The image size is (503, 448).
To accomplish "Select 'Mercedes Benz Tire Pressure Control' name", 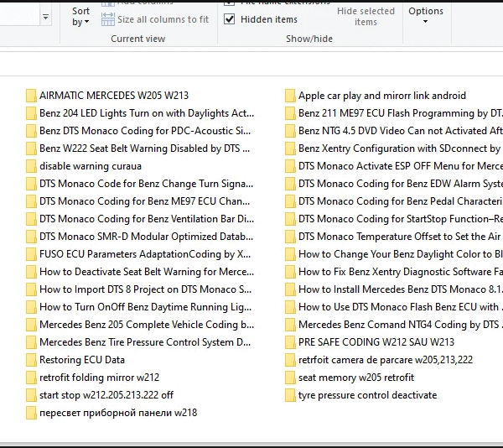I will (145, 342).
